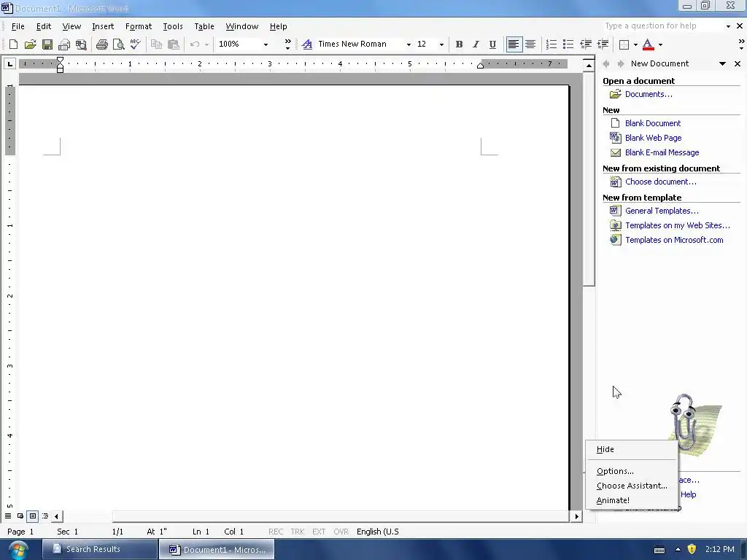The height and width of the screenshot is (560, 747).
Task: Open the Tools menu
Action: tap(172, 26)
